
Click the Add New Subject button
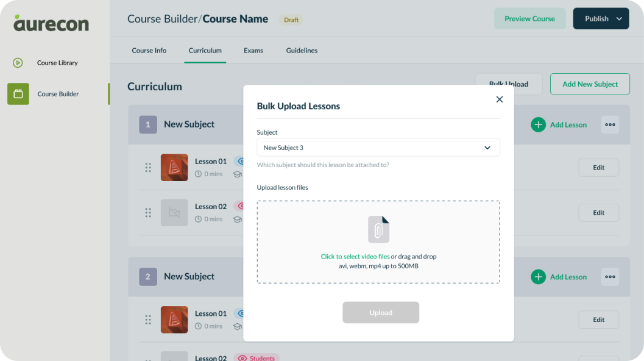tap(590, 84)
